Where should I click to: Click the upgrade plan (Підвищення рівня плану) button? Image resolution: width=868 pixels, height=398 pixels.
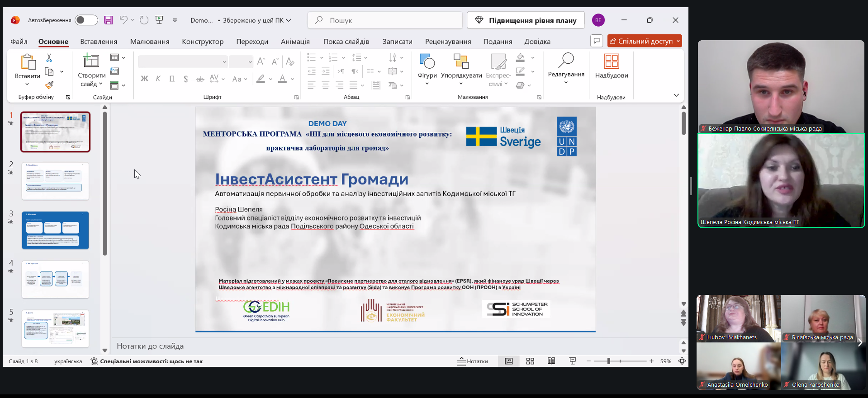click(x=526, y=20)
